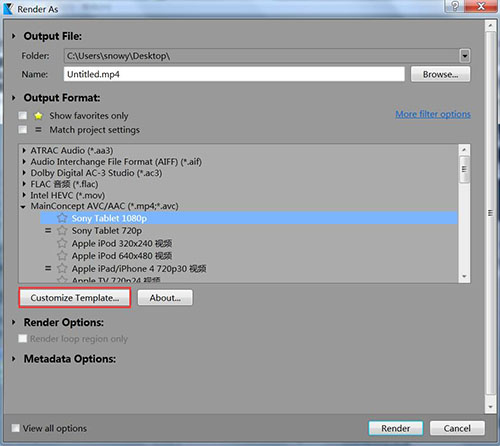Open the Folder path dropdown
Image resolution: width=500 pixels, height=446 pixels.
465,56
